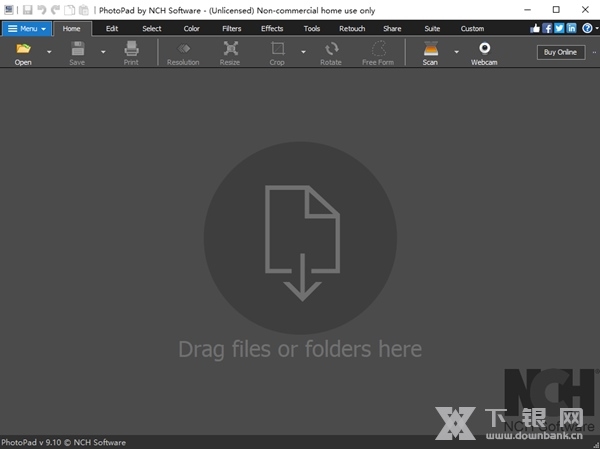
Task: Click the Print toolbar icon
Action: coord(131,53)
